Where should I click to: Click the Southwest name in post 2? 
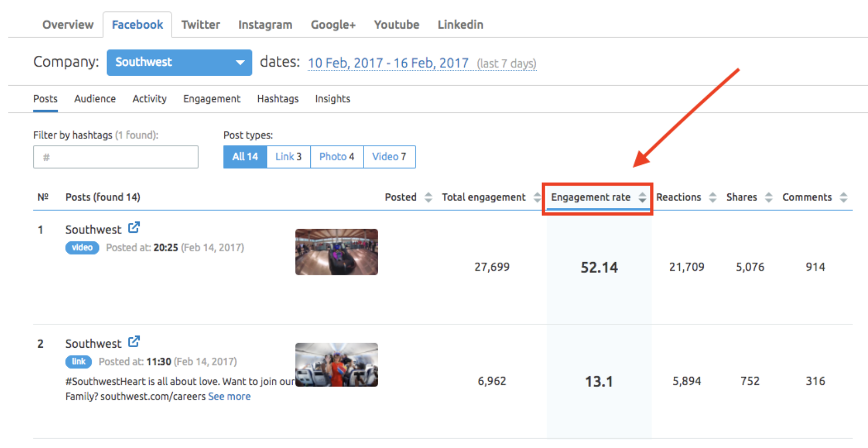click(x=93, y=344)
